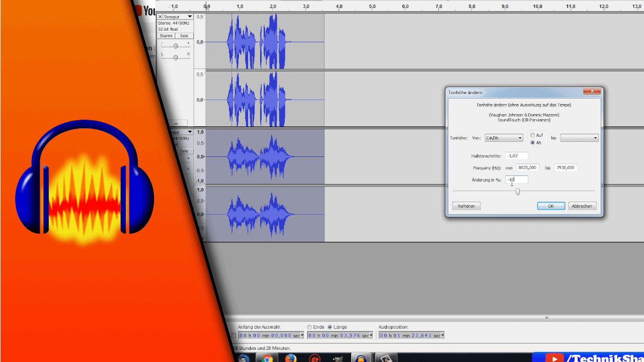This screenshot has height=362, width=644.
Task: Toggle checkbox beside Anfang der Auswahl time
Action: [233, 335]
